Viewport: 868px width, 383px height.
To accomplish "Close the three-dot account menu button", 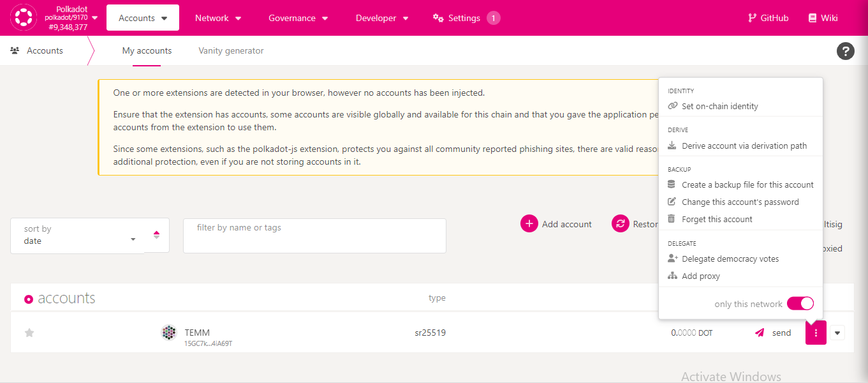I will (816, 333).
